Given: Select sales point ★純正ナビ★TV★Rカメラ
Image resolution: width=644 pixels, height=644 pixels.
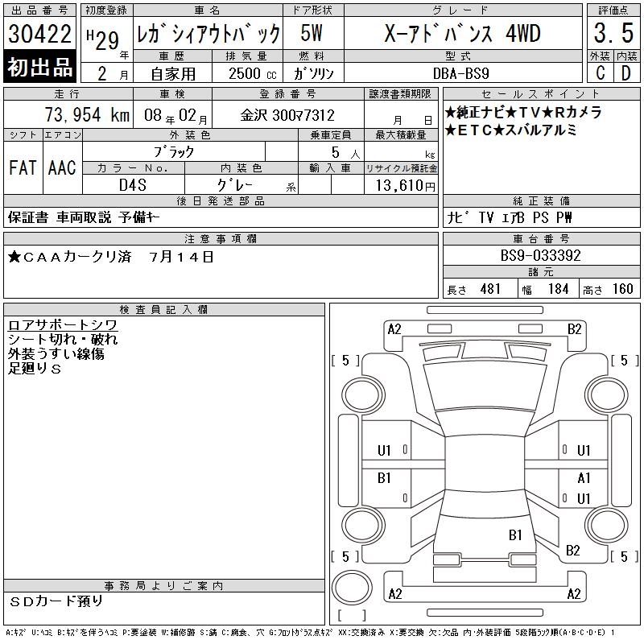Looking at the screenshot, I should (x=522, y=112).
